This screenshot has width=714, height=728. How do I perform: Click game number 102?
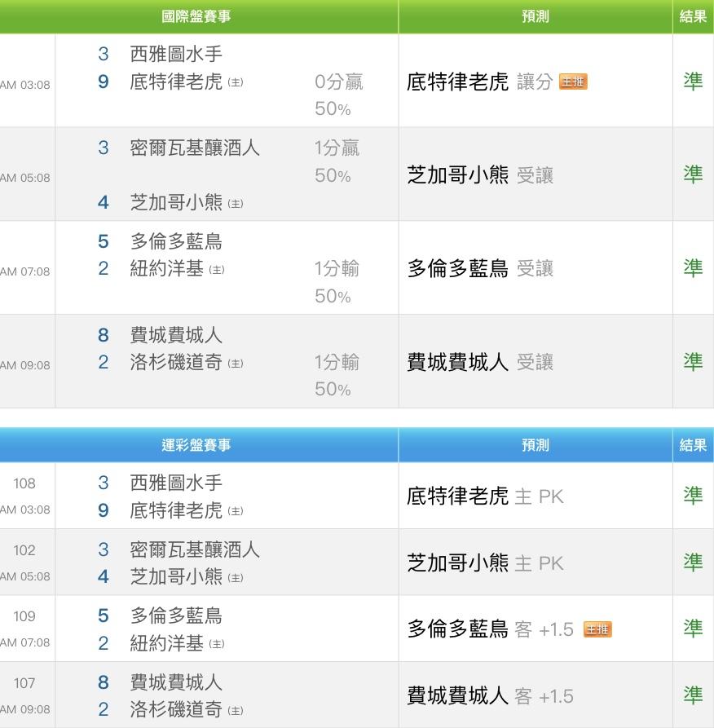coord(24,550)
